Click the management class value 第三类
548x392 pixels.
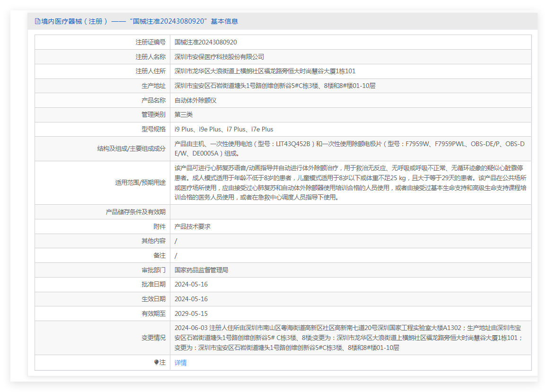click(184, 114)
